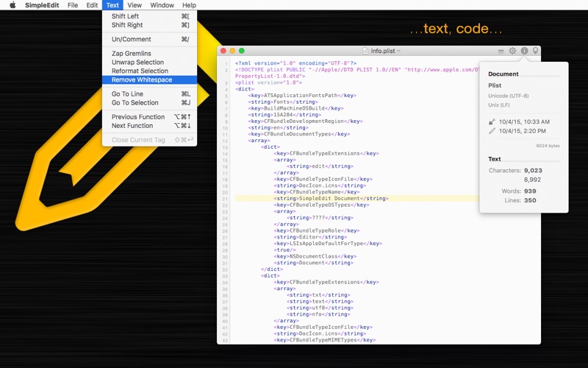Click line number 21 in the gutter
Image resolution: width=588 pixels, height=368 pixels.
pyautogui.click(x=225, y=199)
